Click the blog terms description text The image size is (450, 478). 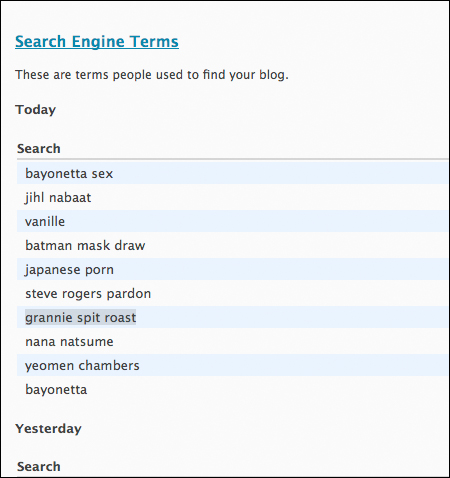click(152, 75)
